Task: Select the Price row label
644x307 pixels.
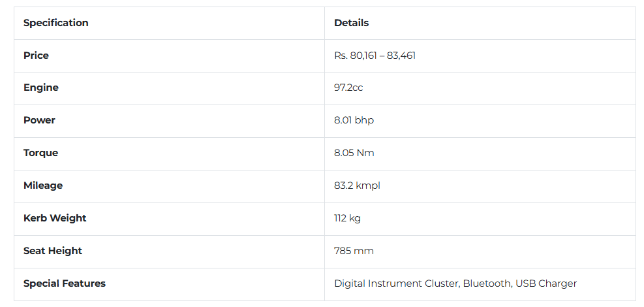Action: [x=36, y=56]
